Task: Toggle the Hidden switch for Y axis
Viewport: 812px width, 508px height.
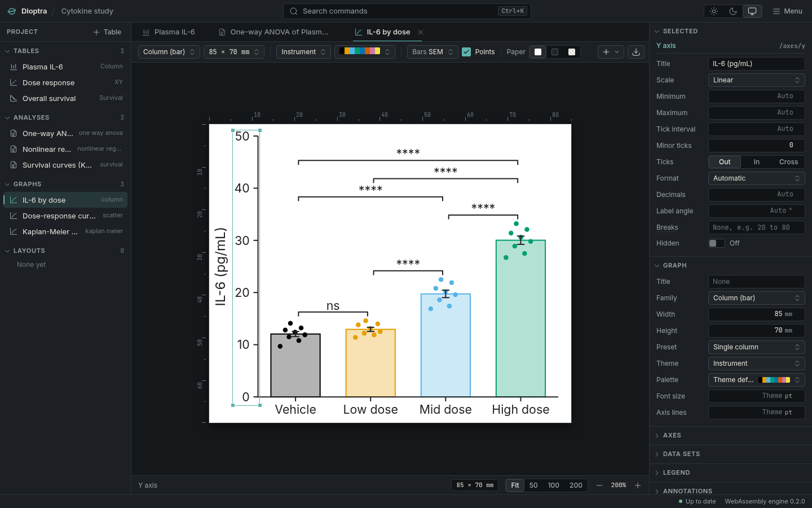Action: pyautogui.click(x=717, y=243)
